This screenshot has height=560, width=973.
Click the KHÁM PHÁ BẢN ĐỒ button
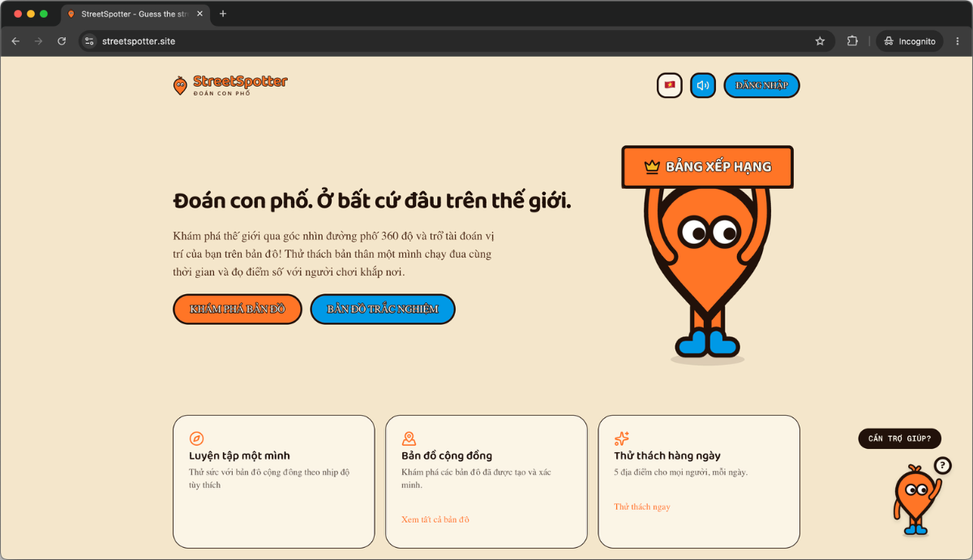click(x=238, y=309)
